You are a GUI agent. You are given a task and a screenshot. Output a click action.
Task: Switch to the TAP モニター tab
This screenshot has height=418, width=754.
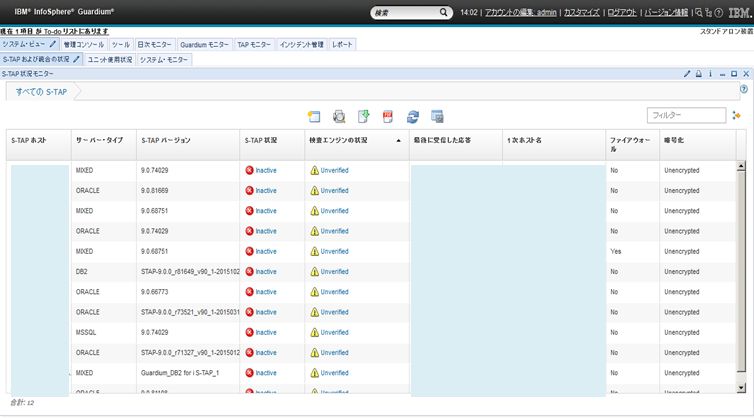pos(253,45)
